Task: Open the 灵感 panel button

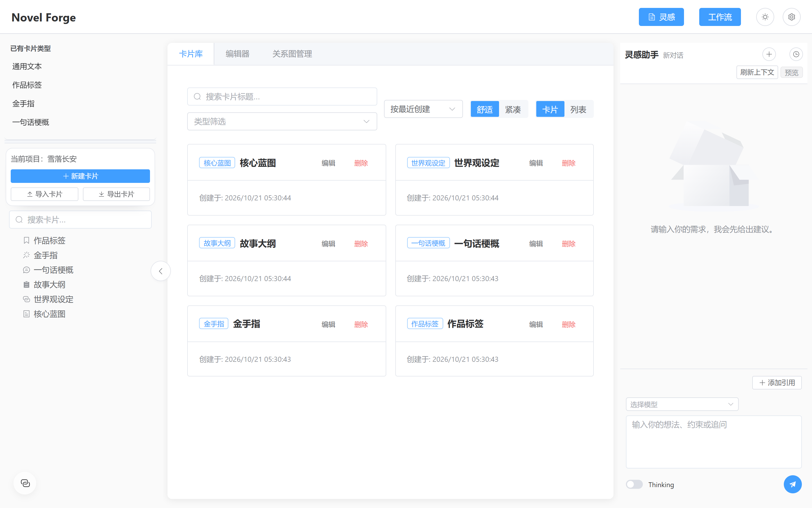Action: click(x=661, y=17)
